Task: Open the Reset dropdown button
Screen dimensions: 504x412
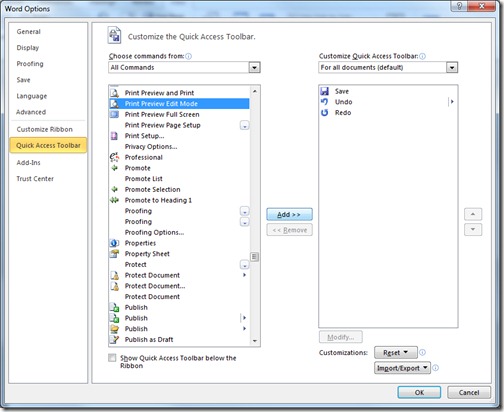Action: coord(396,352)
